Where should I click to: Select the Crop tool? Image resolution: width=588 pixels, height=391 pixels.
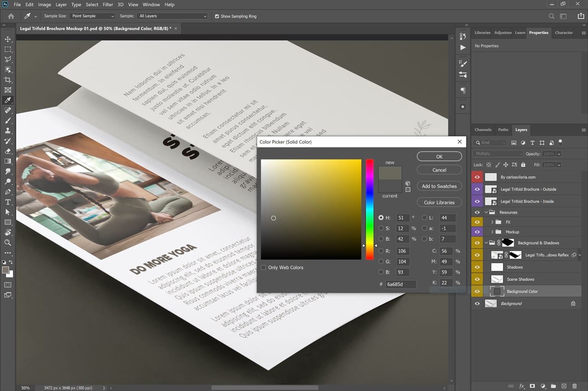coord(8,80)
